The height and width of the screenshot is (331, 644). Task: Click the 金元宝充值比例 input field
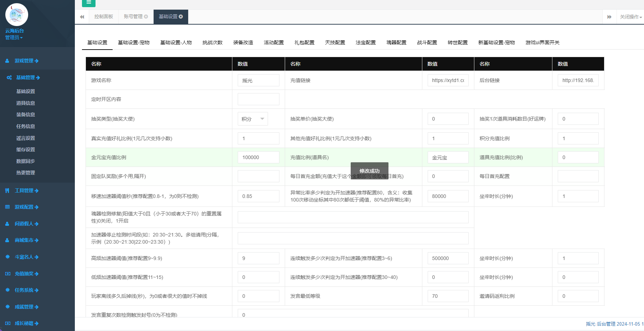pos(258,157)
